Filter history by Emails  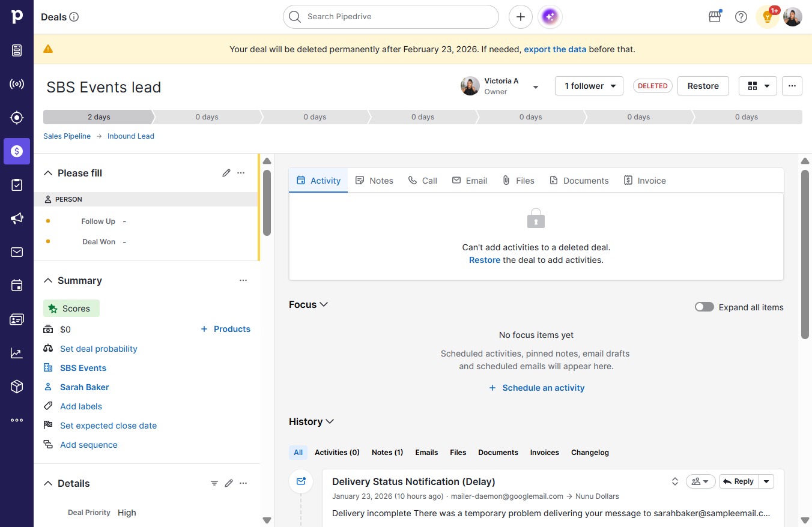[426, 453]
